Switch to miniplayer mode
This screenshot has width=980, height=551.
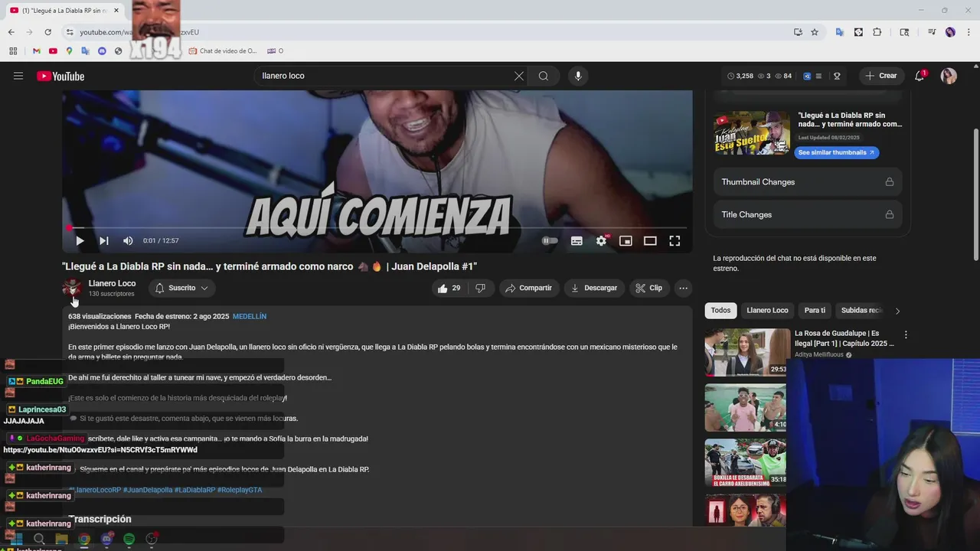click(626, 240)
